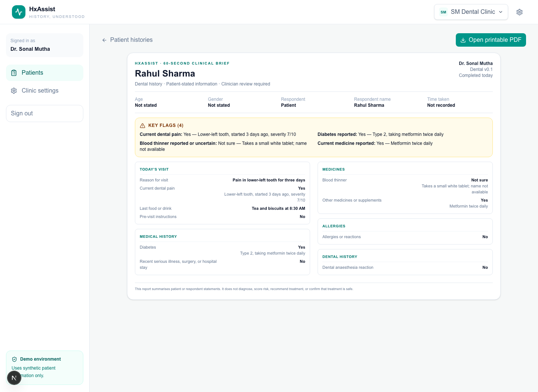Expand the SM Dental Clinic dropdown chevron
538x392 pixels.
pyautogui.click(x=501, y=12)
